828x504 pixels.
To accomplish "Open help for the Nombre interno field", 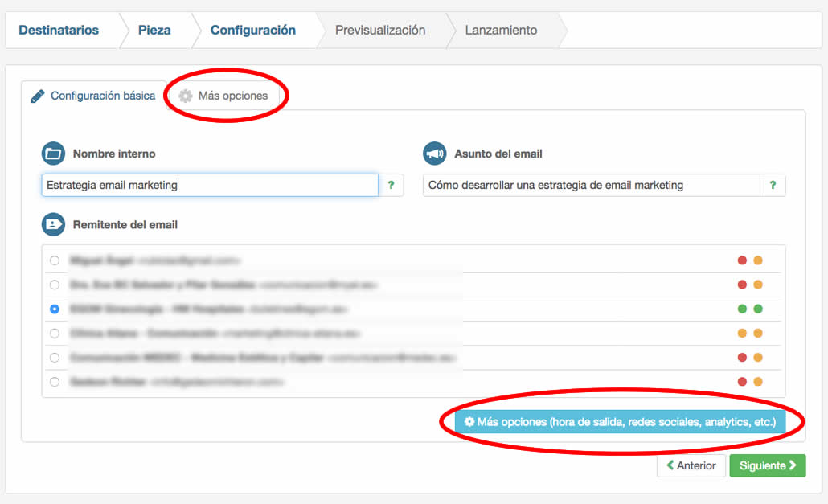I will (x=391, y=185).
